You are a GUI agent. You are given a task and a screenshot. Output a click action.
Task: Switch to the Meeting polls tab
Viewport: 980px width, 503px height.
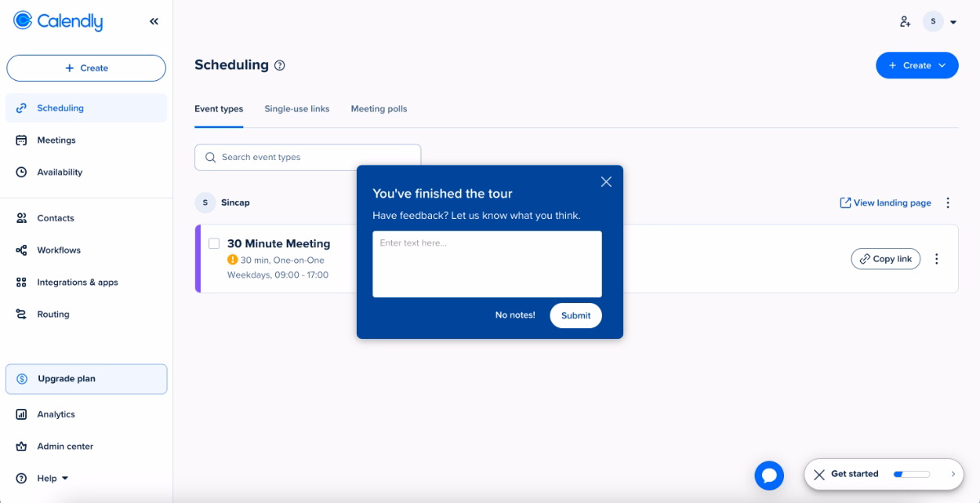(378, 109)
